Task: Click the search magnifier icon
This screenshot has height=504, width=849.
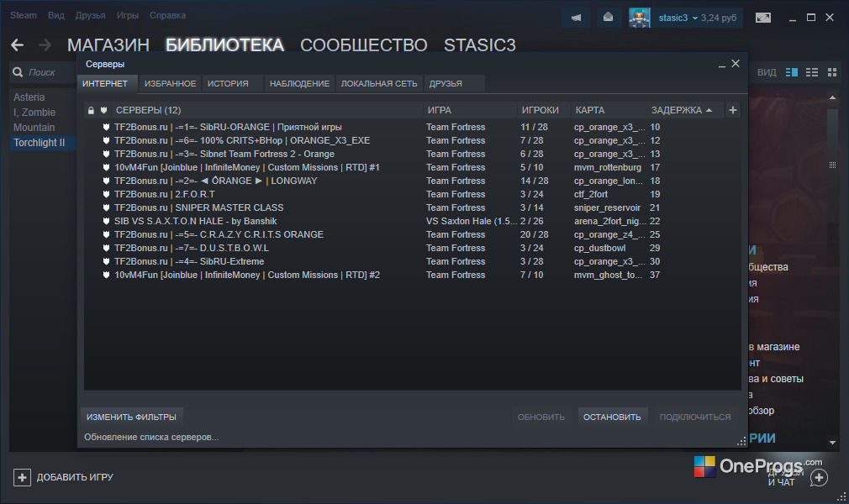Action: pyautogui.click(x=18, y=72)
